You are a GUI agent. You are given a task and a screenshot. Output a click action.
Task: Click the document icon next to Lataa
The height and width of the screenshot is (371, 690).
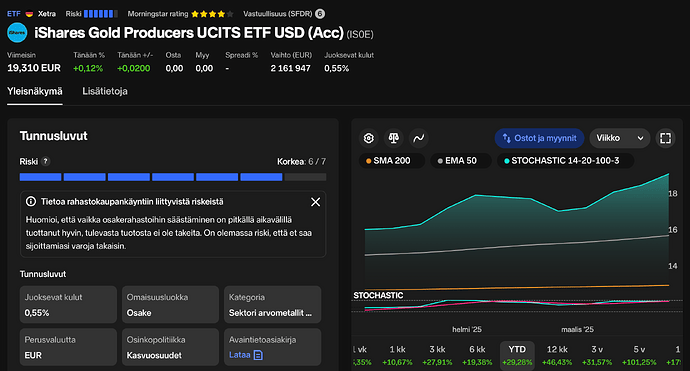(x=258, y=355)
